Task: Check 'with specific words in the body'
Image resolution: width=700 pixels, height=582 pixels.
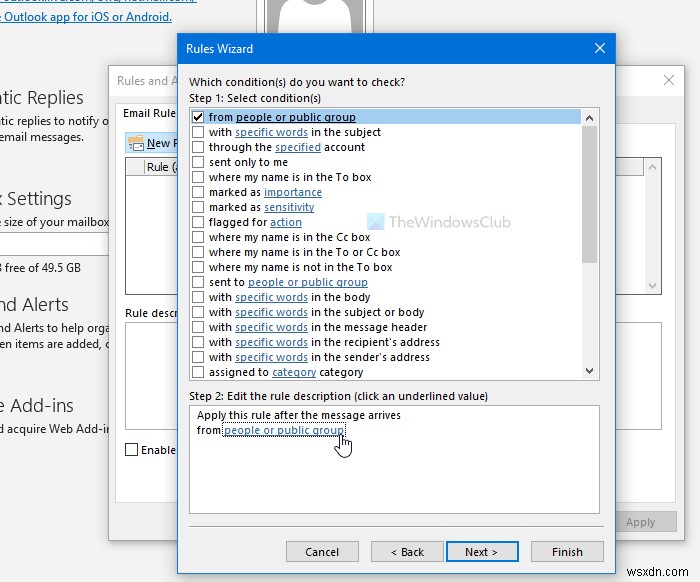Action: (198, 297)
